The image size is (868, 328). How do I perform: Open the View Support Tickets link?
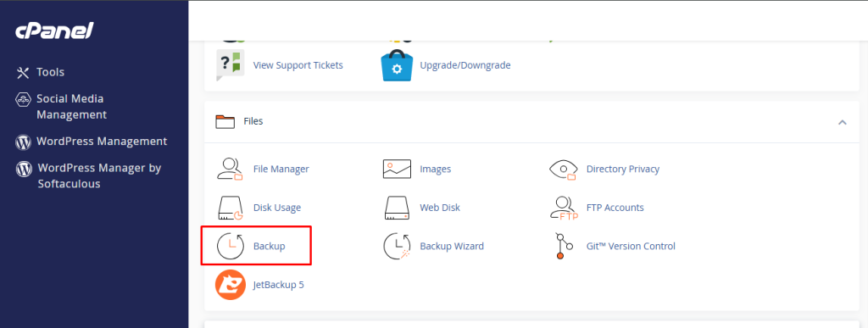(298, 65)
